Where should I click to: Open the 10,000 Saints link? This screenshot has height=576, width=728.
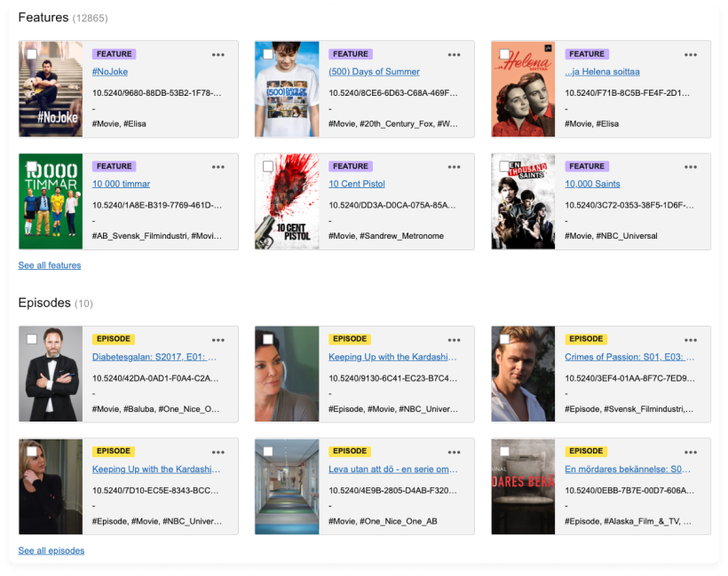coord(592,184)
